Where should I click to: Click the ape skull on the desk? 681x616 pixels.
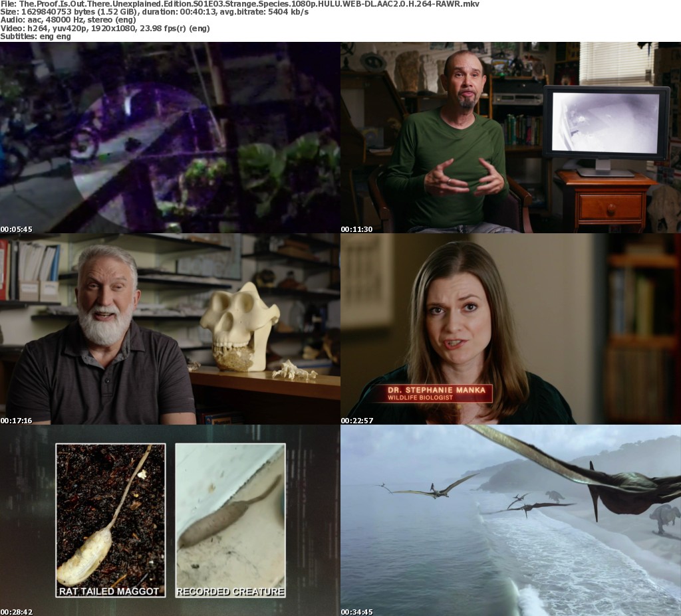(239, 328)
